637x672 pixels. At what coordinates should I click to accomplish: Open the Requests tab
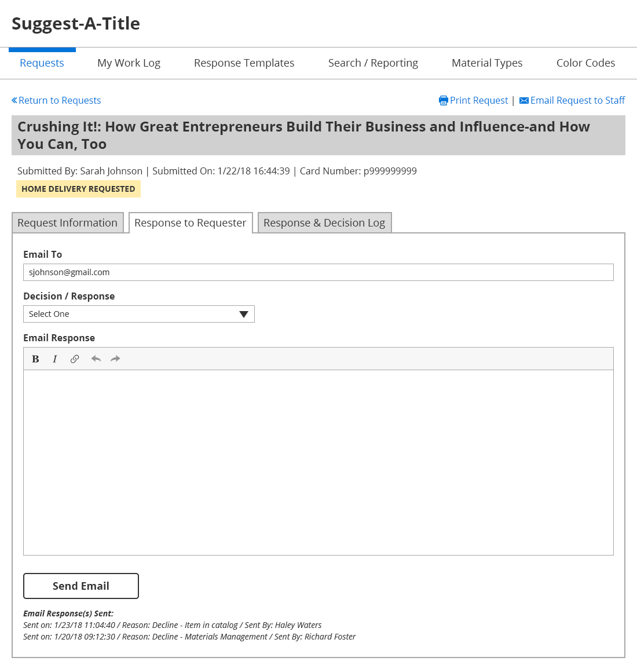(42, 63)
